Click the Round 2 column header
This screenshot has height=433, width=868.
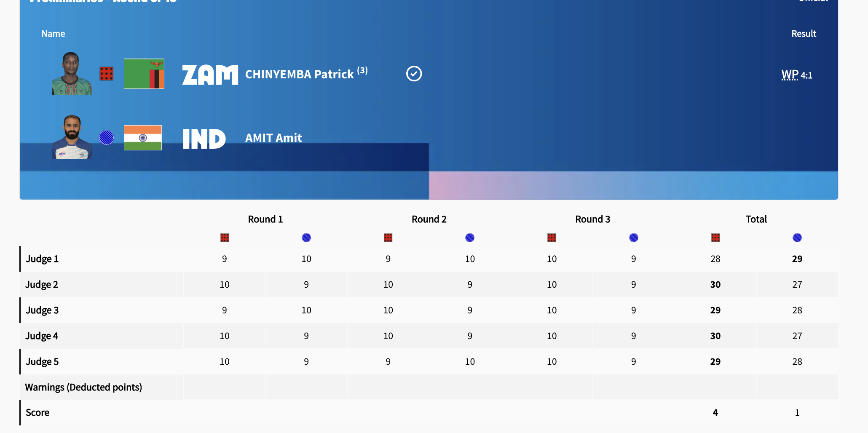point(429,219)
